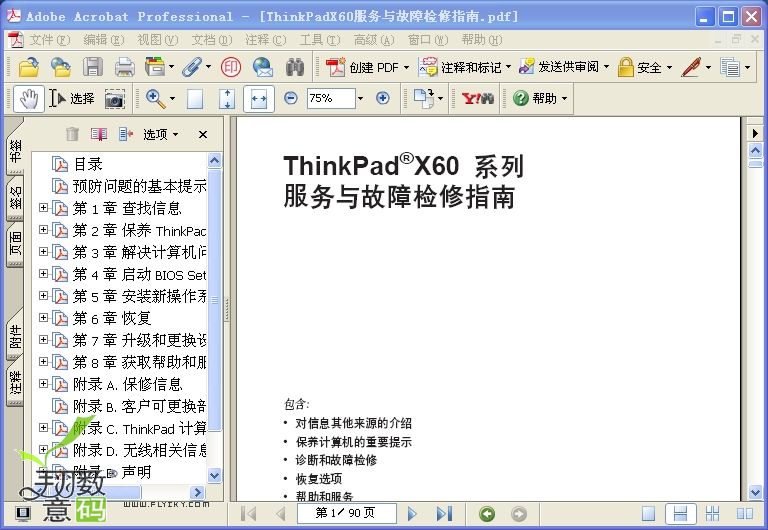Click the page number input field

346,513
